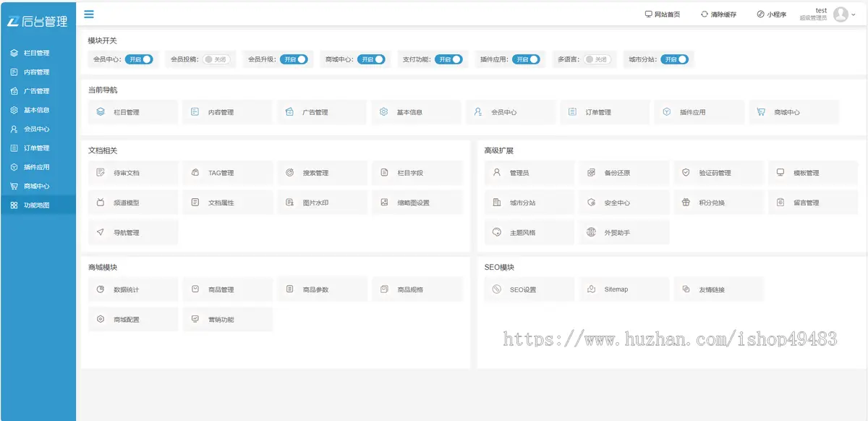Screen dimensions: 868x421
Task: Open the 栏目管理 card in 当前导航
Action: pyautogui.click(x=133, y=112)
